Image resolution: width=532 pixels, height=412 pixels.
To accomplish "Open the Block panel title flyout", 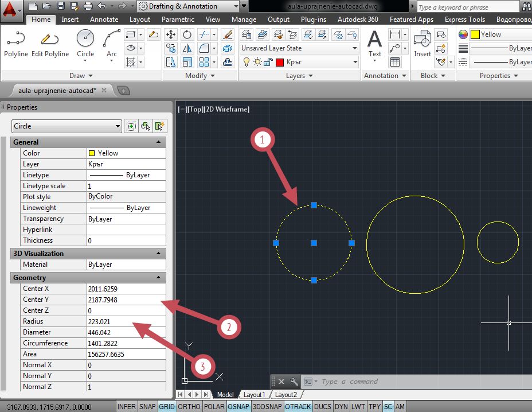I will tap(433, 76).
